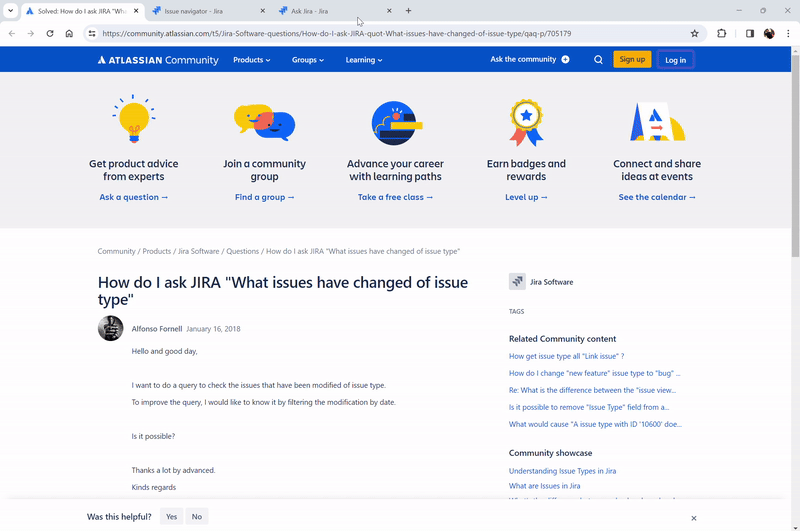Go to Jira Software breadcrumb
This screenshot has height=531, width=800.
(x=198, y=251)
